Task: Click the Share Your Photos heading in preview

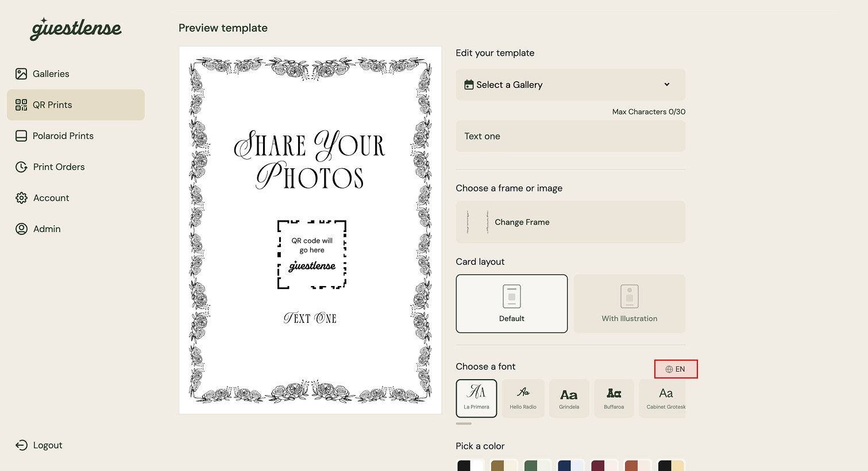Action: [310, 160]
